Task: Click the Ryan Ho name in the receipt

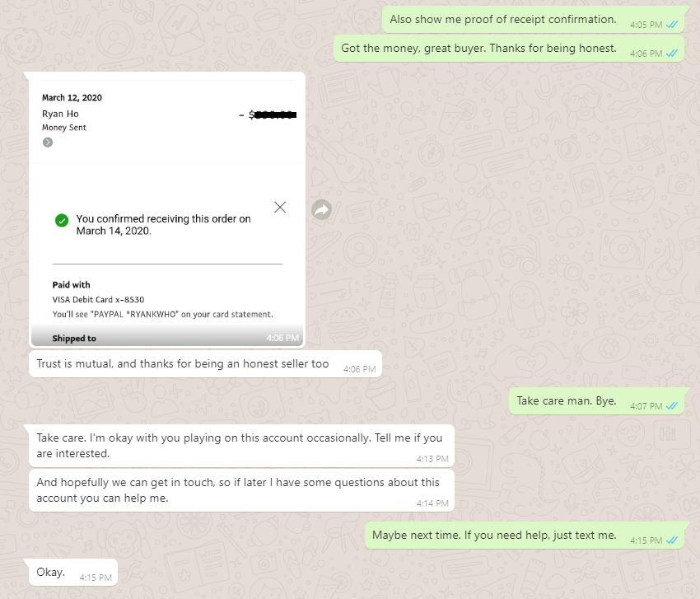Action: (x=61, y=114)
